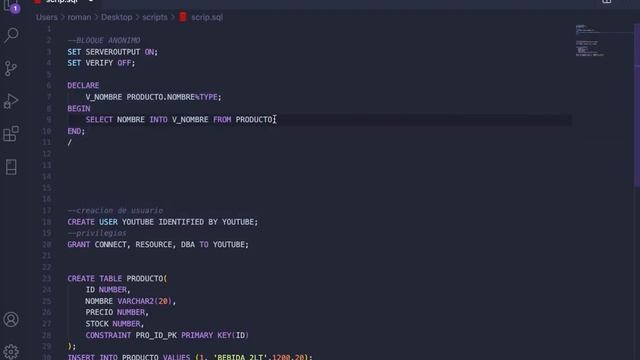The height and width of the screenshot is (360, 640).
Task: Click the ID NUMBER column line
Action: point(108,289)
